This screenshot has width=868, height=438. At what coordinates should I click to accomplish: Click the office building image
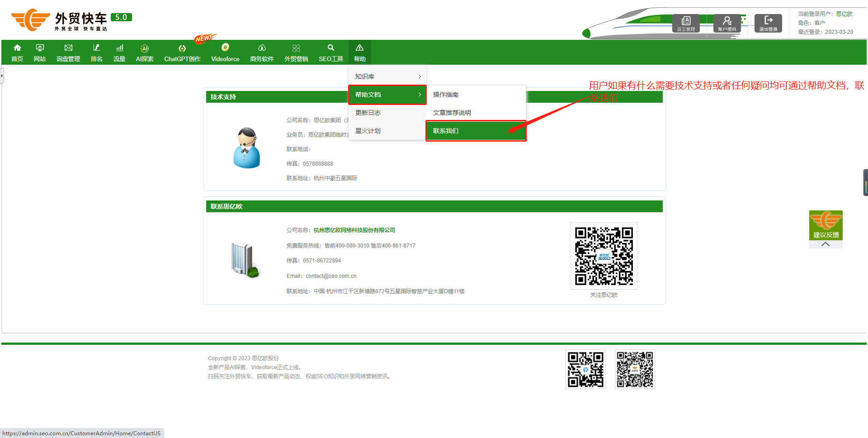(x=245, y=260)
